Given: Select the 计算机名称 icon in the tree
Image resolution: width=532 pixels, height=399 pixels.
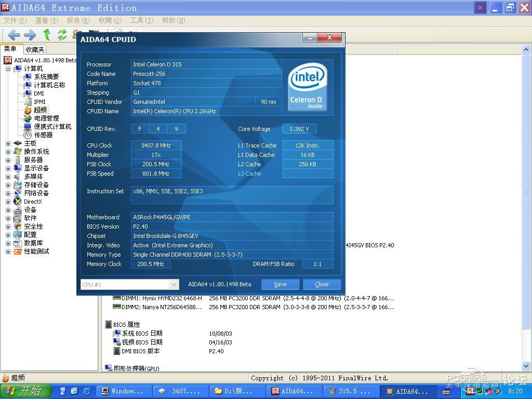Looking at the screenshot, I should coord(28,85).
